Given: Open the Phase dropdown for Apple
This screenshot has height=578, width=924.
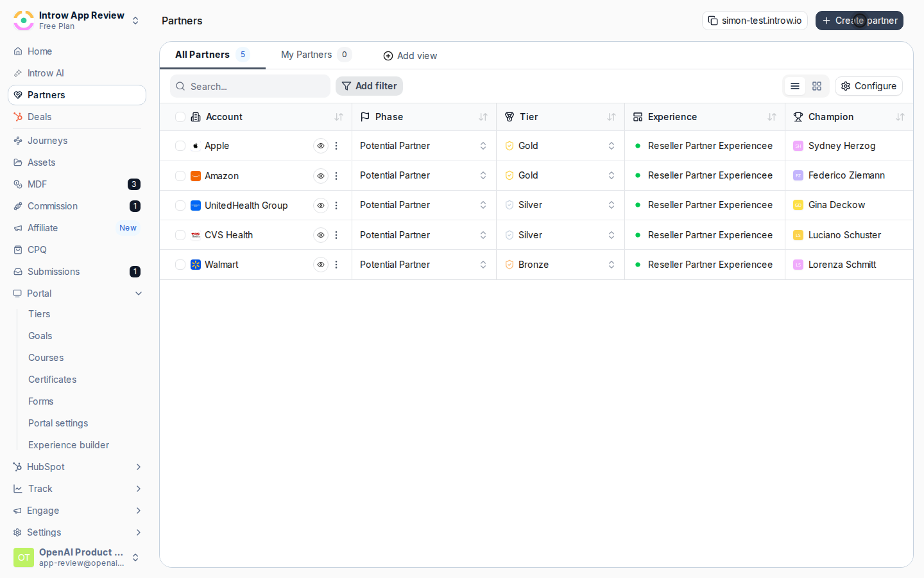Looking at the screenshot, I should [424, 146].
